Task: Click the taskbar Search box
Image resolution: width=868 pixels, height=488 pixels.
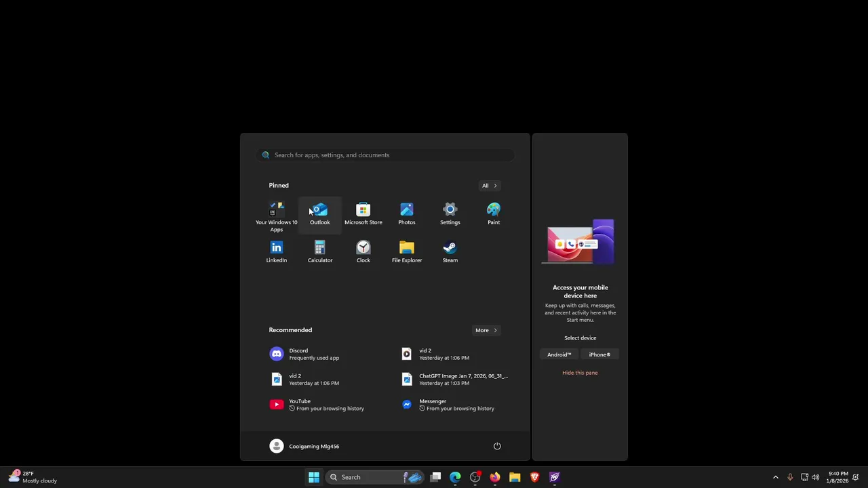Action: click(375, 477)
